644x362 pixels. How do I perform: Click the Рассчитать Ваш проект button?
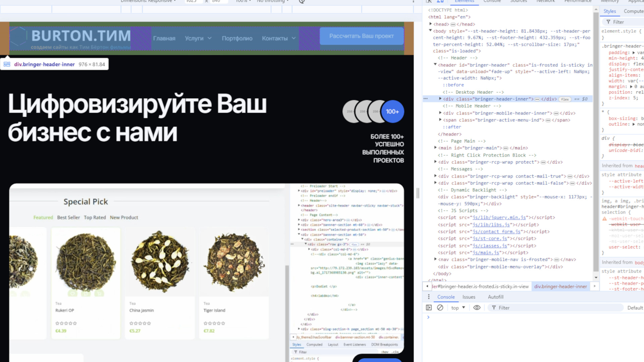tap(361, 36)
